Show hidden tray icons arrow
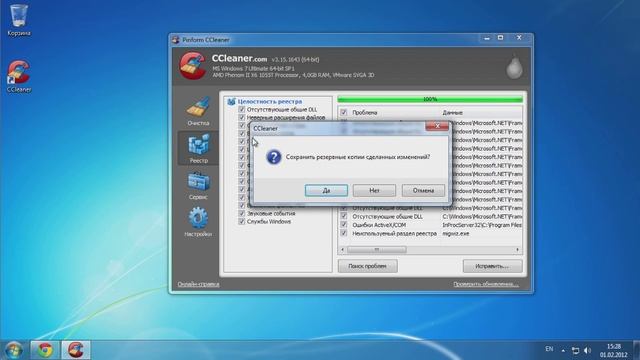Screen dimensions: 640x360 563,350
